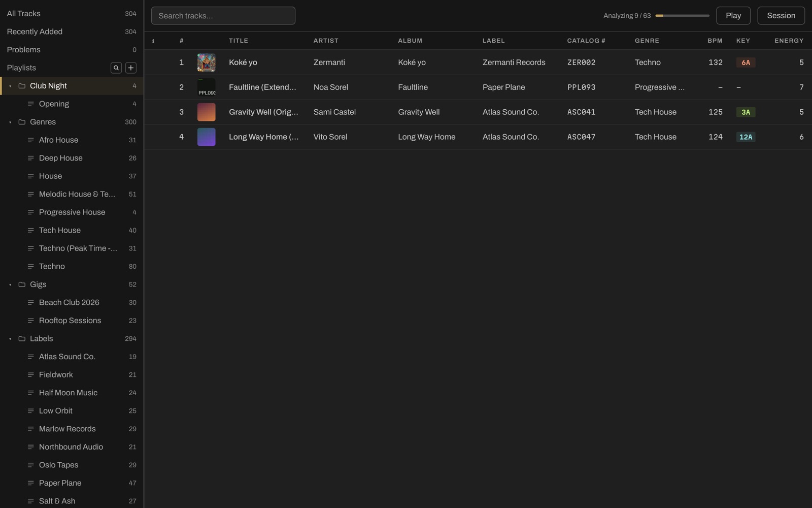The height and width of the screenshot is (508, 812).
Task: Select the Atlas Sound Co. label playlist
Action: [x=72, y=357]
